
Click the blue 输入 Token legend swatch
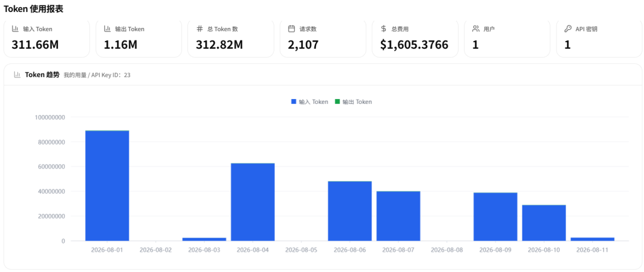[293, 101]
